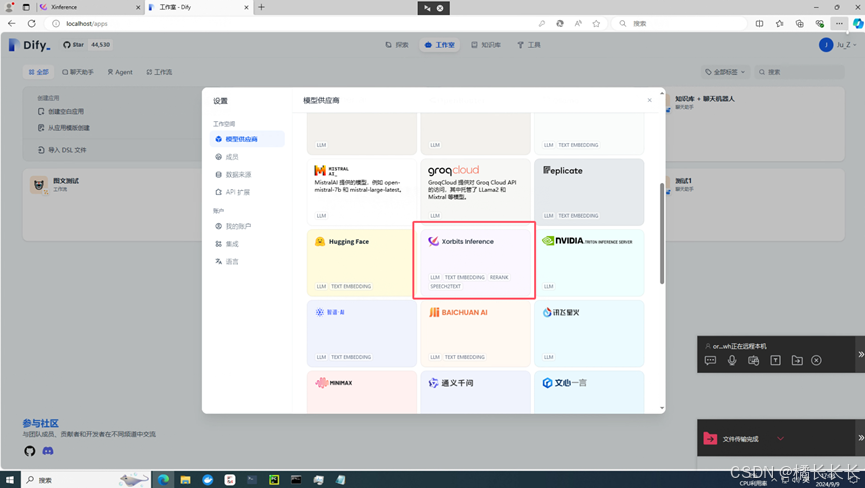Open the chat icon in remote panel

[x=711, y=360]
